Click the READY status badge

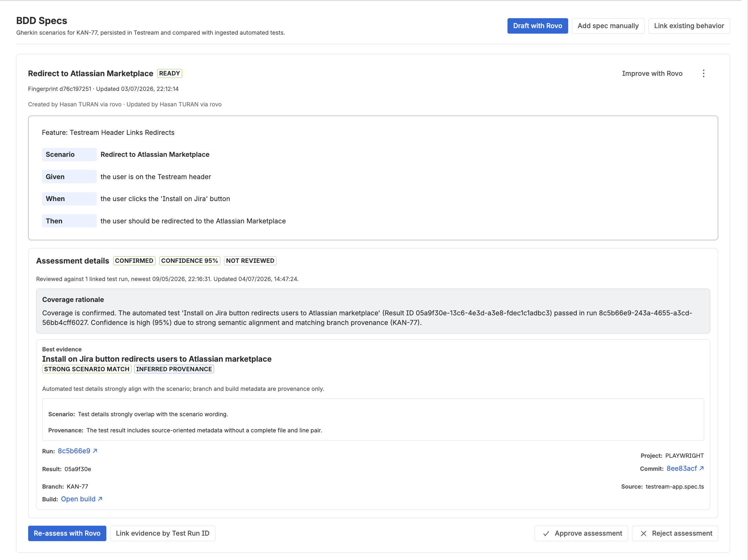coord(170,73)
